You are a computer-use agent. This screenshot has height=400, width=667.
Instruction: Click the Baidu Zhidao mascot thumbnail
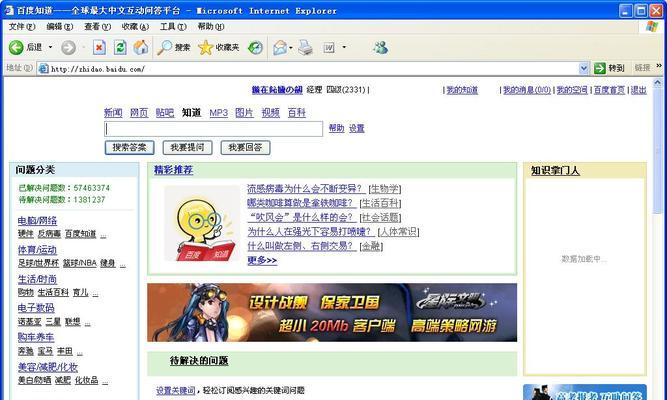(x=202, y=224)
